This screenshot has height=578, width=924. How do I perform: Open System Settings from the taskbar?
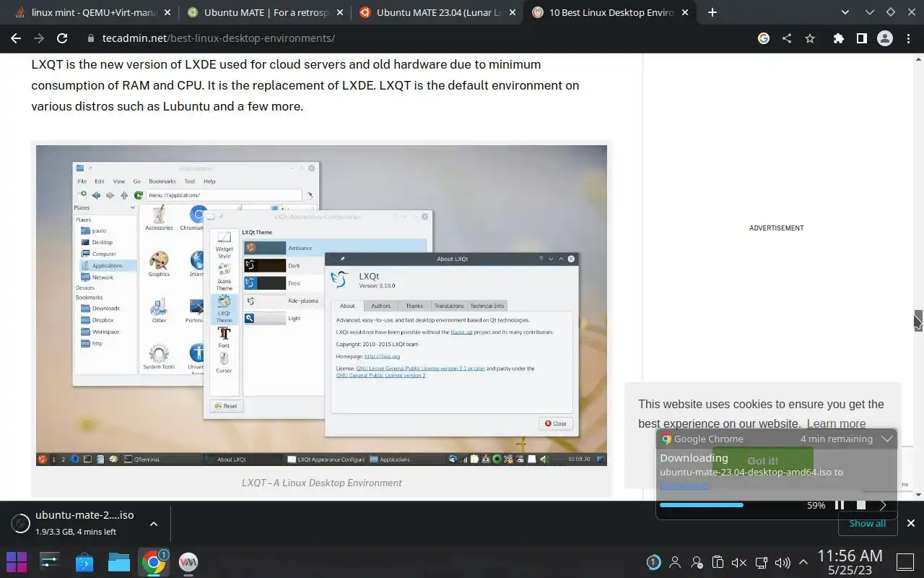point(50,561)
